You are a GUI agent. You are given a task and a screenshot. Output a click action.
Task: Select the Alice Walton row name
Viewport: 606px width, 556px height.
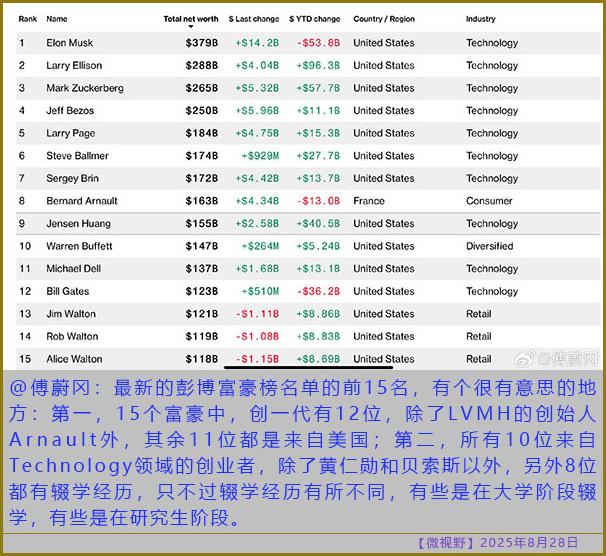74,359
